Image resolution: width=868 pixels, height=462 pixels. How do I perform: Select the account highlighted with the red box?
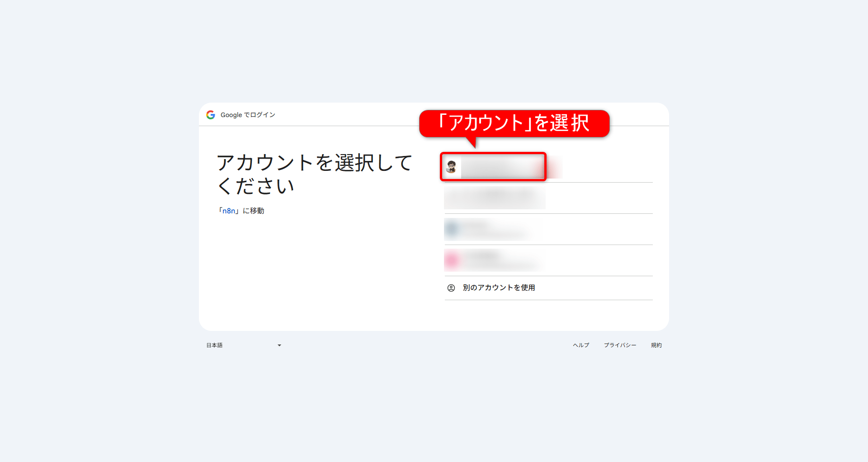click(497, 167)
